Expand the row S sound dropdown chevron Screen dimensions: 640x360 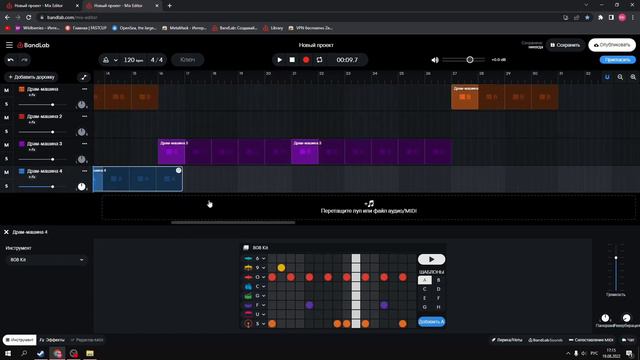pyautogui.click(x=264, y=324)
